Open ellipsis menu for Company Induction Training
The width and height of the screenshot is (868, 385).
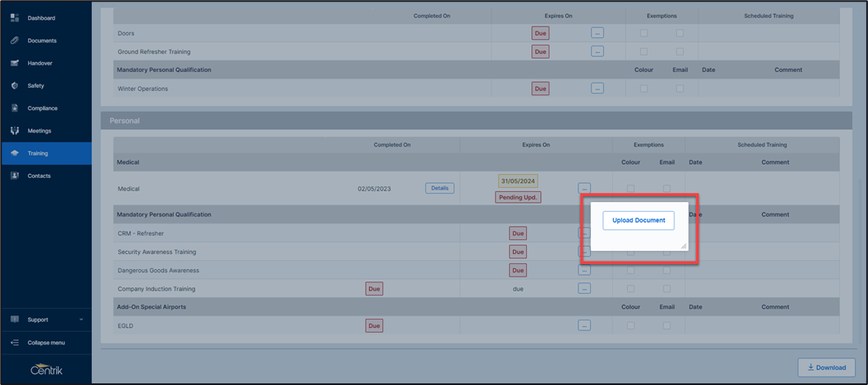[584, 289]
